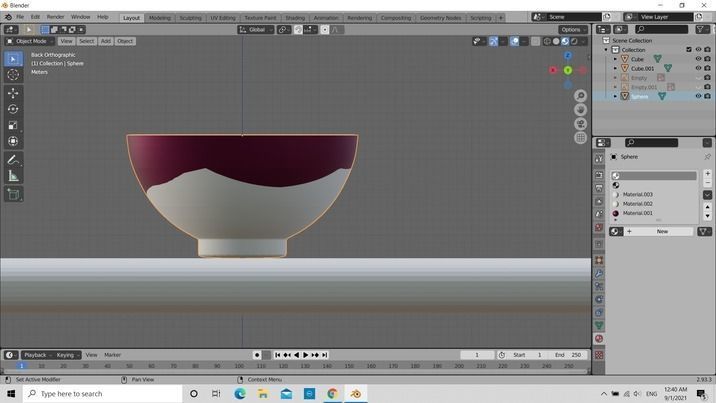Image resolution: width=716 pixels, height=403 pixels.
Task: Open the Render menu
Action: point(55,17)
